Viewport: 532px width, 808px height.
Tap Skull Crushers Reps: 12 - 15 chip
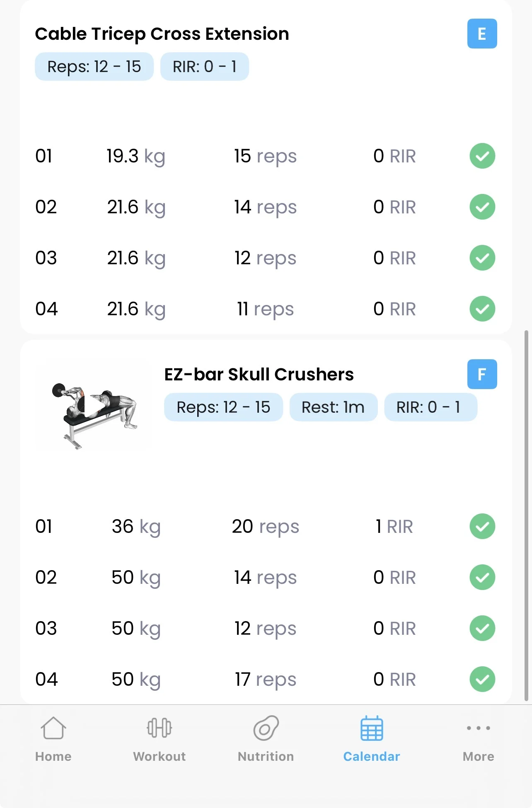223,407
